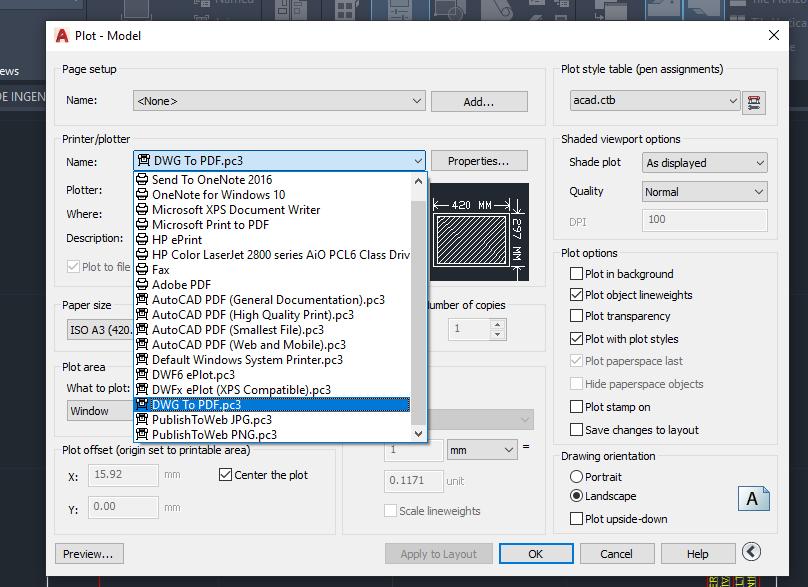Decrease number of copies with down arrow
808x587 pixels.
(x=497, y=334)
